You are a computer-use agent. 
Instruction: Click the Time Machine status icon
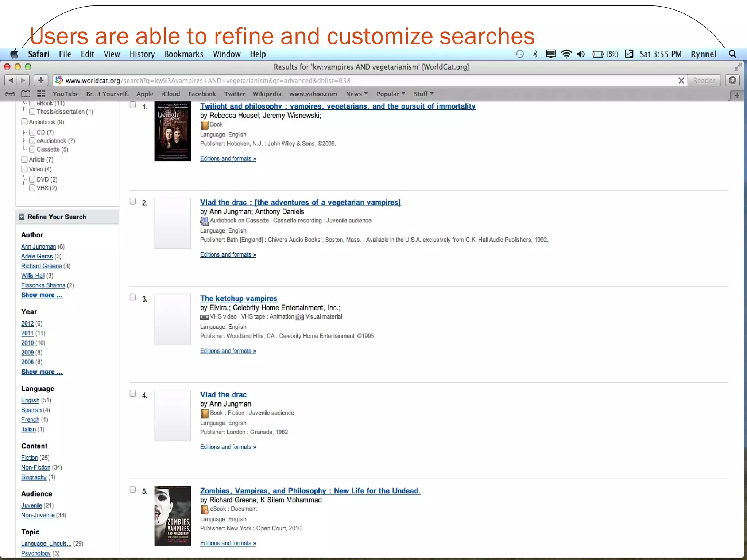coord(520,54)
